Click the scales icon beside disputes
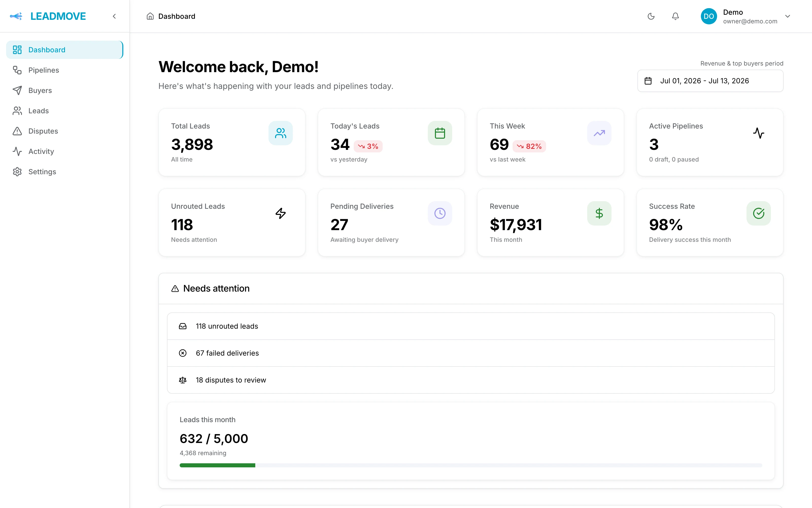 (182, 380)
